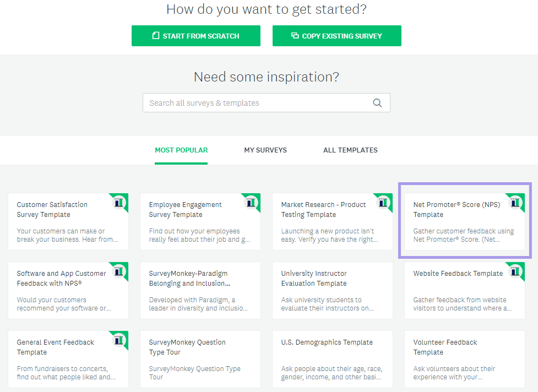Click 'Gather customer feedback using Net Promoter' description
The image size is (538, 392).
(464, 235)
